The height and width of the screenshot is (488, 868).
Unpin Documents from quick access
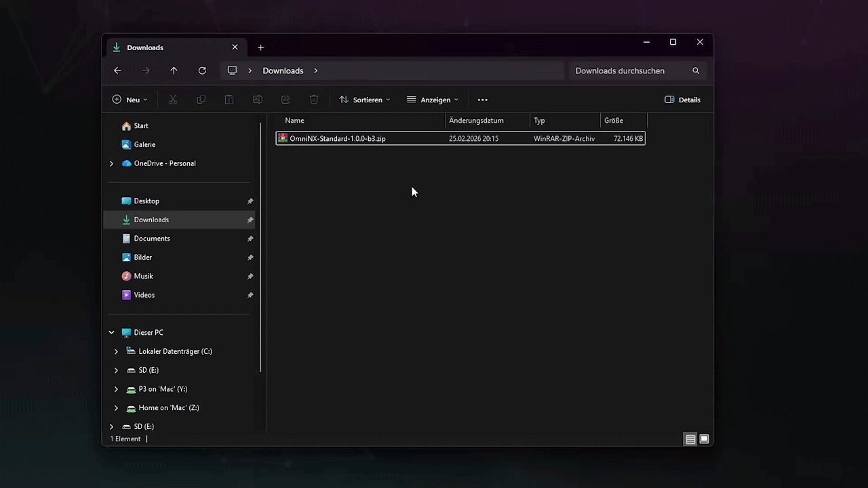coord(250,239)
